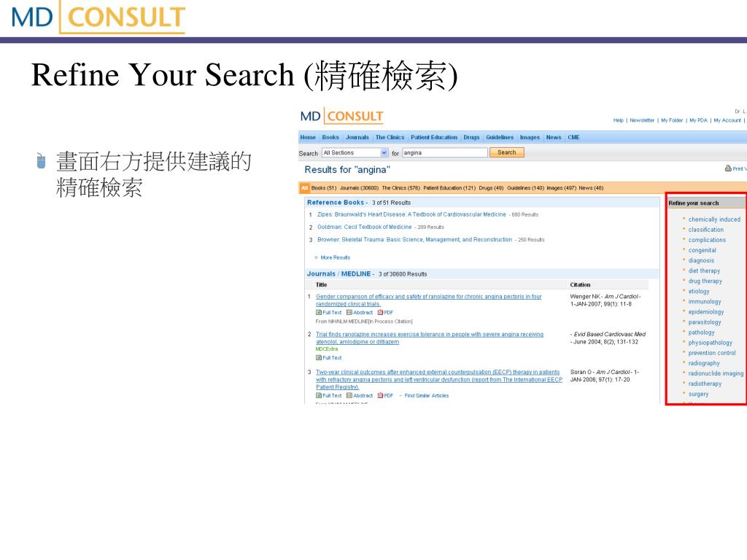Open the My PDA link
Image resolution: width=747 pixels, height=560 pixels.
coord(698,120)
